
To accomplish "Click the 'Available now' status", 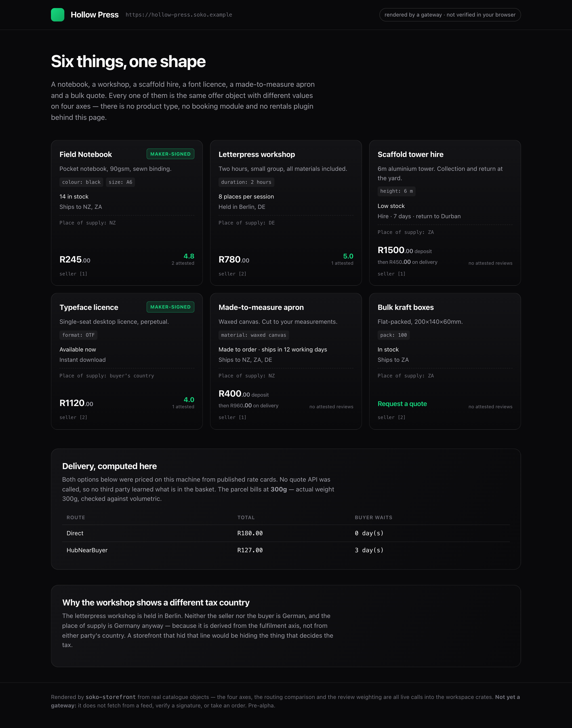I will pos(78,349).
